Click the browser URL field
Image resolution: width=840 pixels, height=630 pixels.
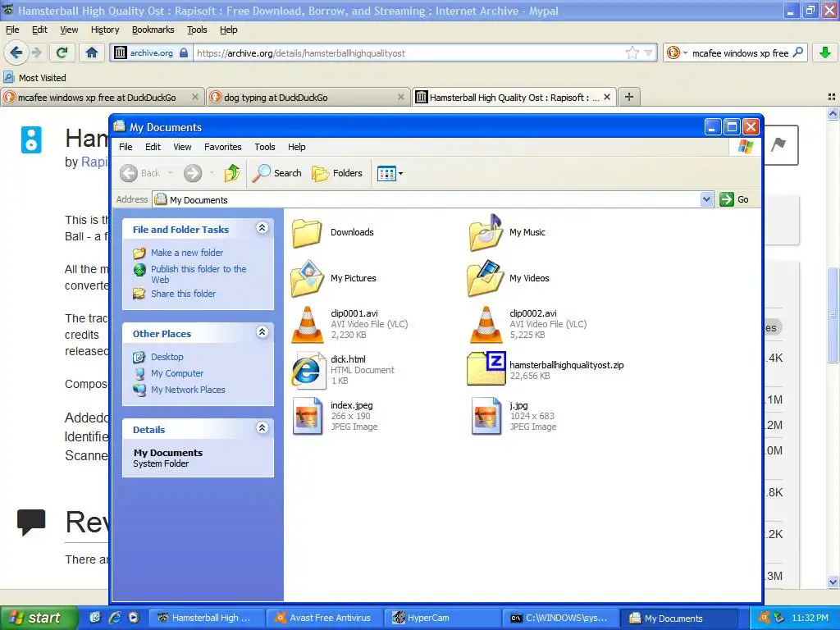tap(407, 53)
